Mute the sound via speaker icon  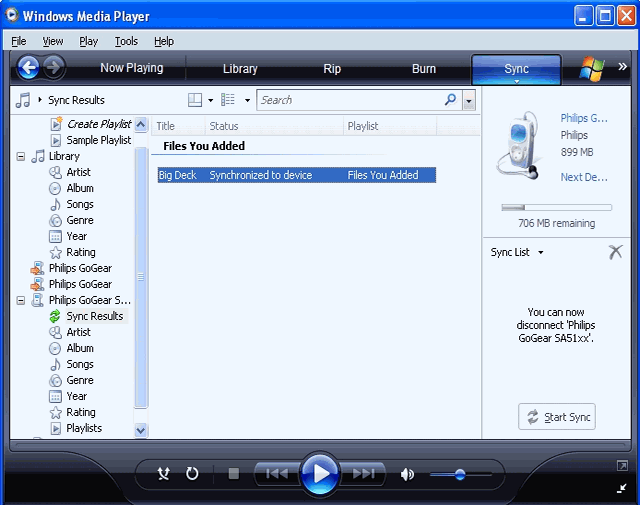(x=407, y=474)
